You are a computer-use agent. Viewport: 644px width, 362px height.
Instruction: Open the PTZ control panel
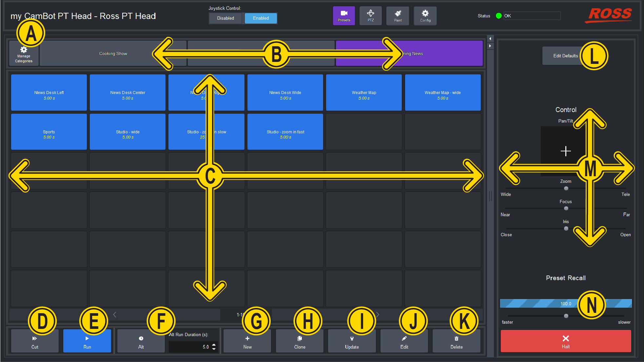pos(370,16)
